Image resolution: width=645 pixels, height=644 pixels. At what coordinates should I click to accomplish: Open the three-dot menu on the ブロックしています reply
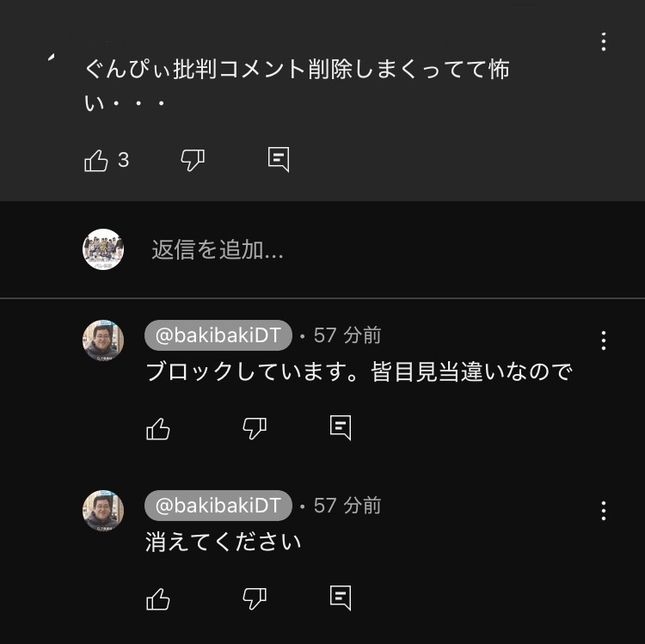604,340
